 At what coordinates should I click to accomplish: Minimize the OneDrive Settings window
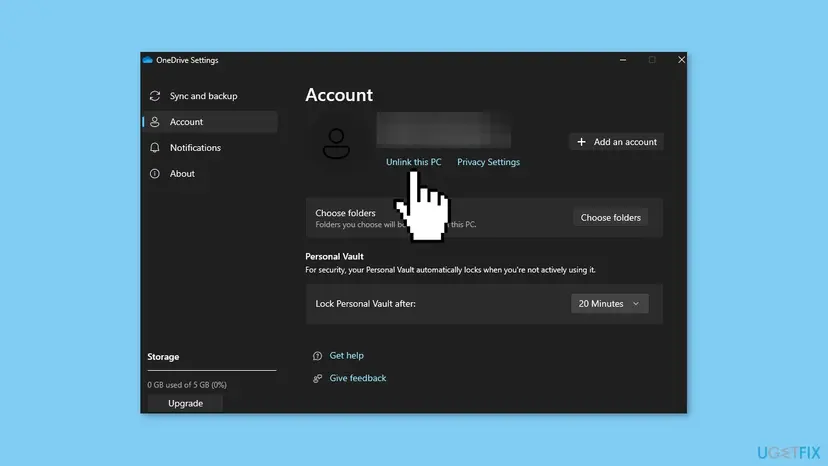point(623,60)
